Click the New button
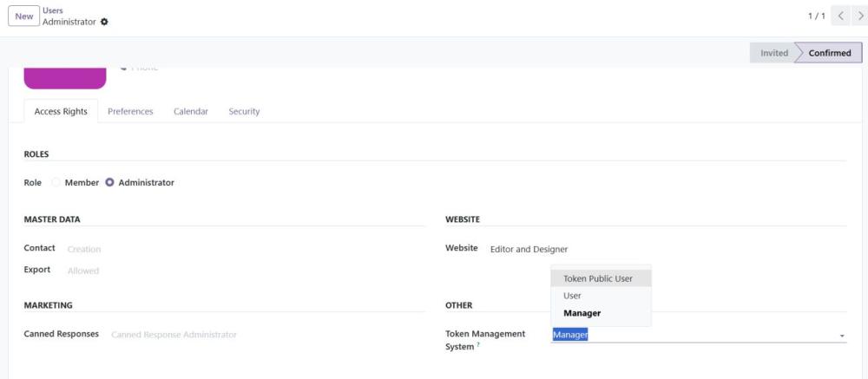This screenshot has height=379, width=868. pyautogui.click(x=23, y=16)
